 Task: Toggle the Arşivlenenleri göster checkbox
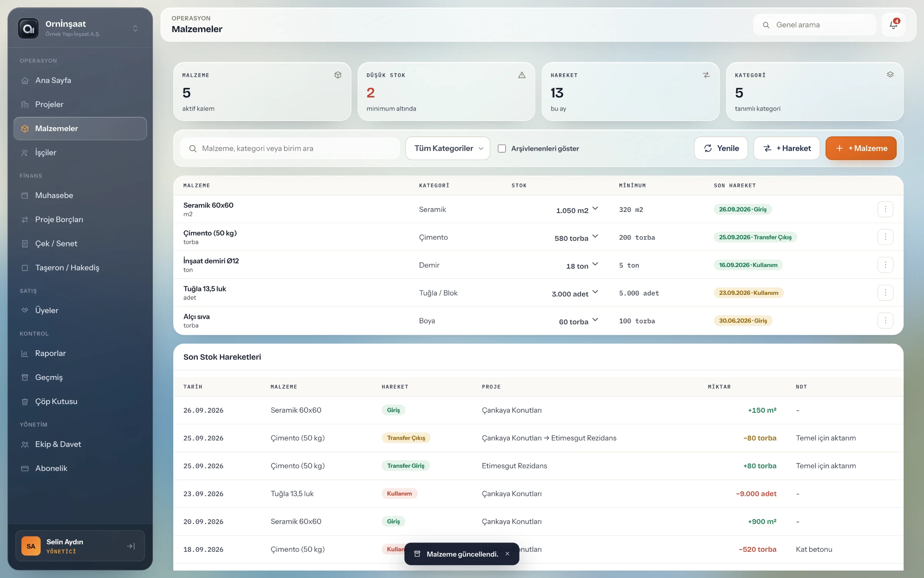tap(502, 148)
